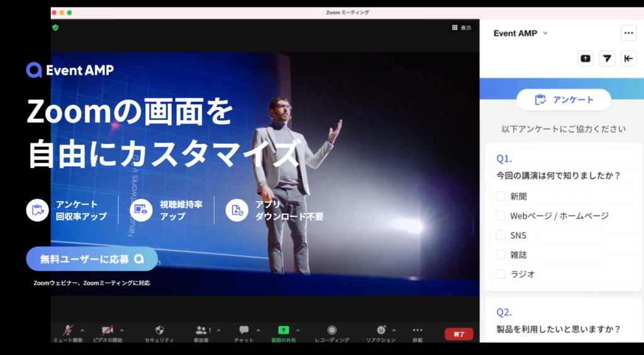Check the ラジオ option

(x=500, y=274)
